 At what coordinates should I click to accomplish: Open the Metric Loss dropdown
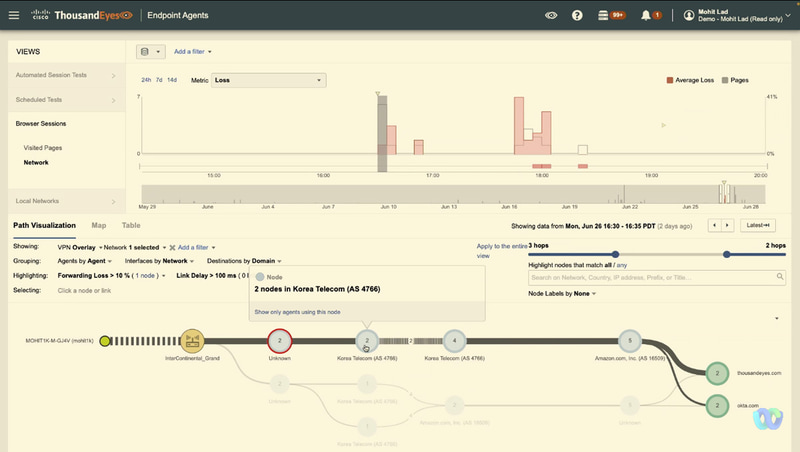268,80
